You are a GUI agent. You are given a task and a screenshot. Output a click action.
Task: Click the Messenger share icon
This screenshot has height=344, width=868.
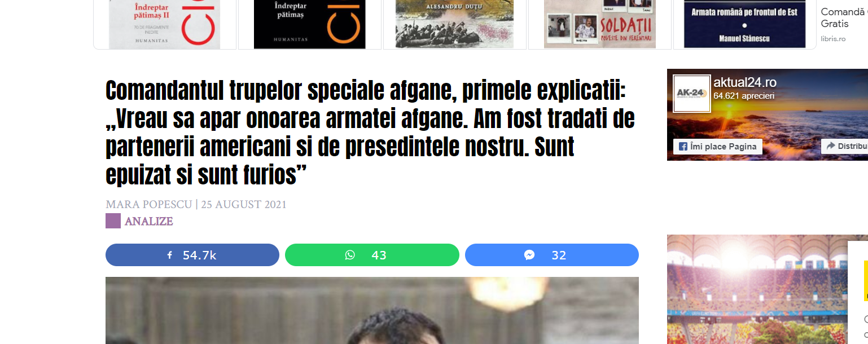529,255
